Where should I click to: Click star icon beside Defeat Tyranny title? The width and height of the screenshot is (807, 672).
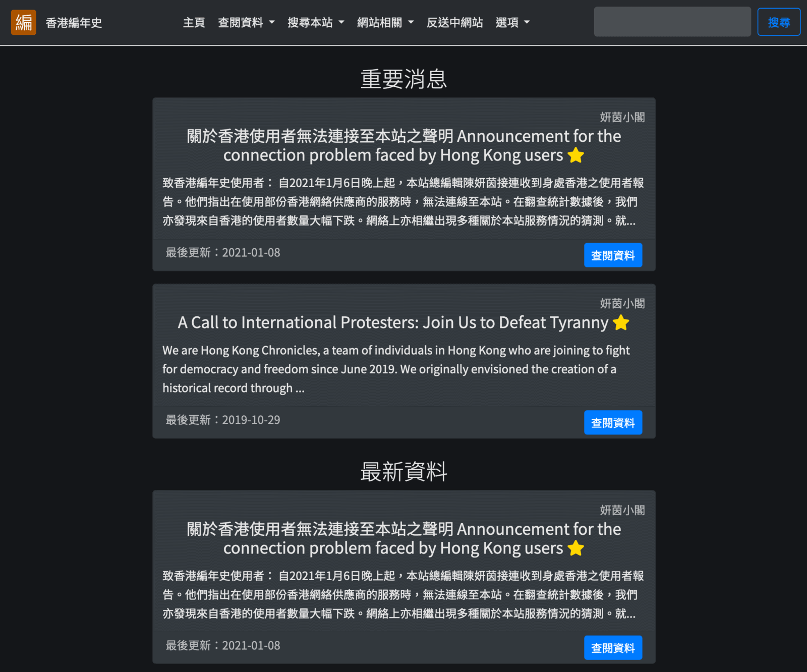coord(621,322)
